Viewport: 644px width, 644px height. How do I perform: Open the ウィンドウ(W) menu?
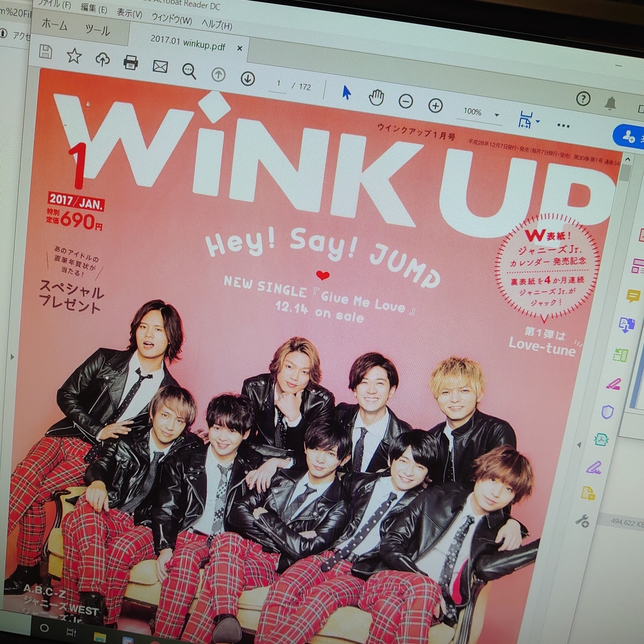point(172,19)
